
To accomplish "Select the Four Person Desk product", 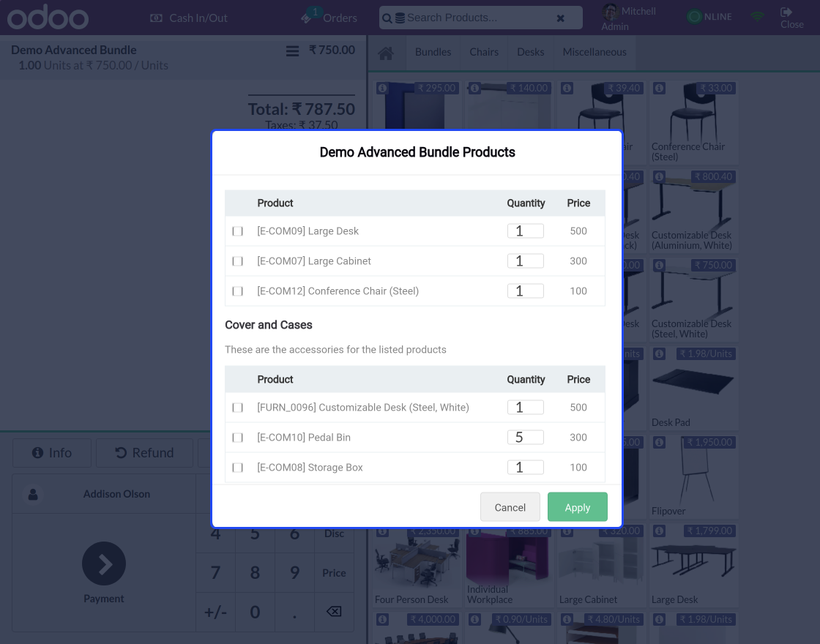I will [417, 568].
